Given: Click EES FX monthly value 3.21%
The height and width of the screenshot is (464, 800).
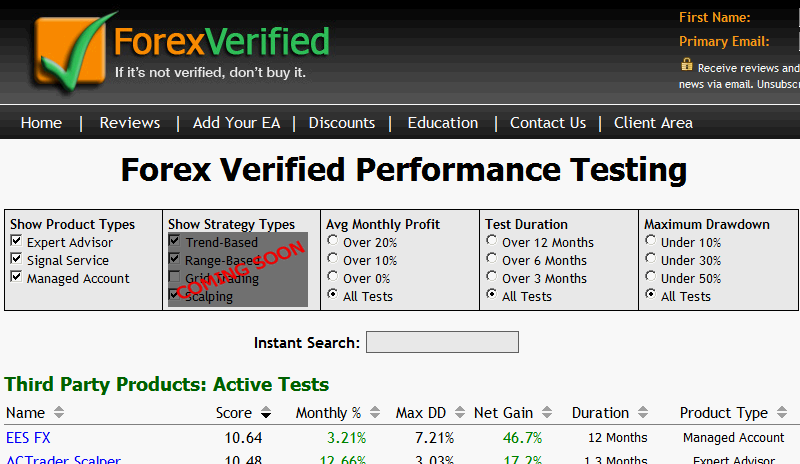Looking at the screenshot, I should (346, 438).
